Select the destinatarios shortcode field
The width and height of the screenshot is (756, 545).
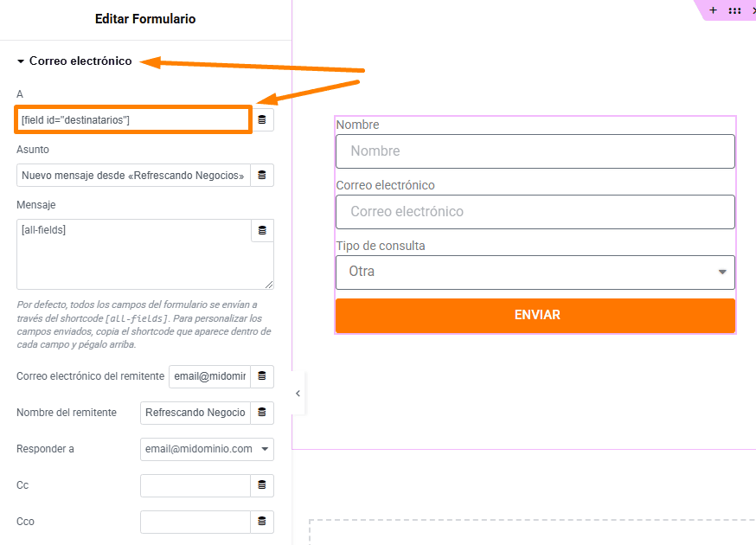(x=133, y=119)
